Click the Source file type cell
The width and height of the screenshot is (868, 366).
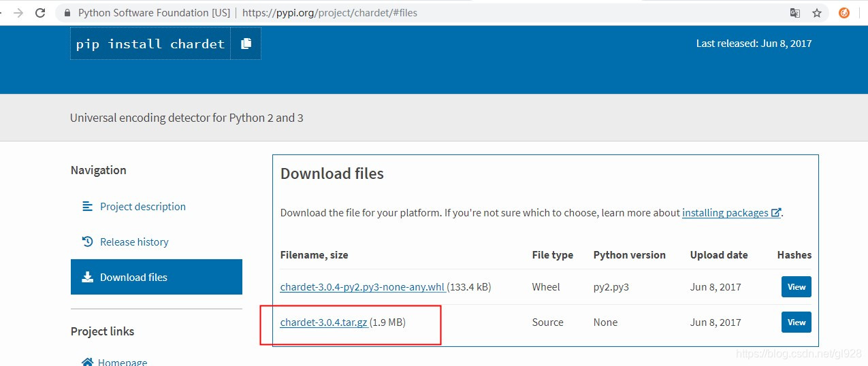tap(548, 322)
